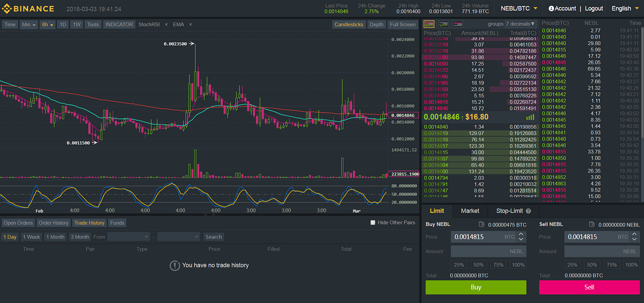
Task: Remove the StochRSI indicator with its x
Action: pyautogui.click(x=167, y=24)
